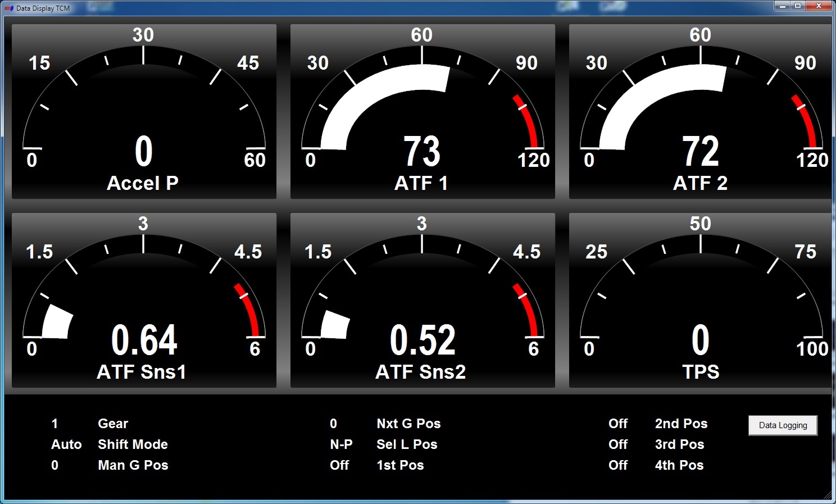Select the Sel L Pos N-P value
The height and width of the screenshot is (504, 836).
point(341,444)
